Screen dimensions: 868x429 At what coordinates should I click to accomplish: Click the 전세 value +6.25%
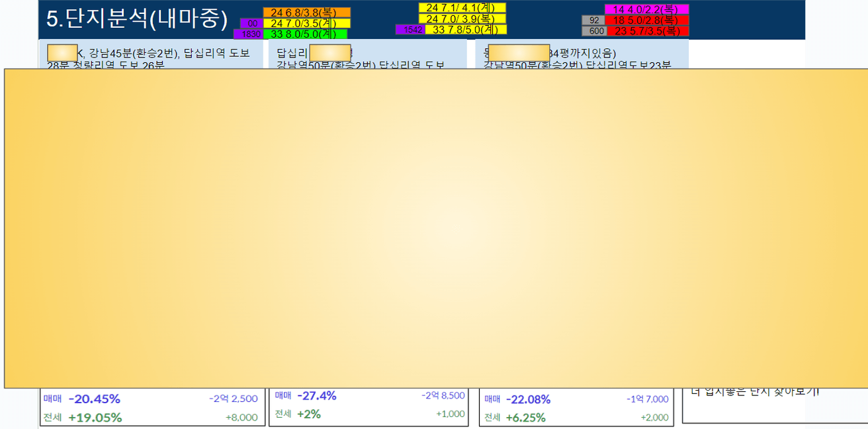point(526,418)
